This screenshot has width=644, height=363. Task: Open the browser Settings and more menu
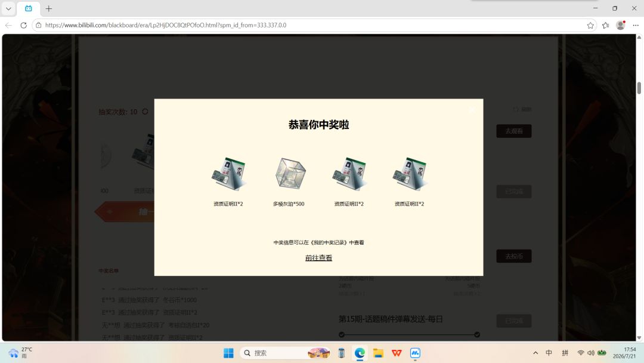[636, 25]
